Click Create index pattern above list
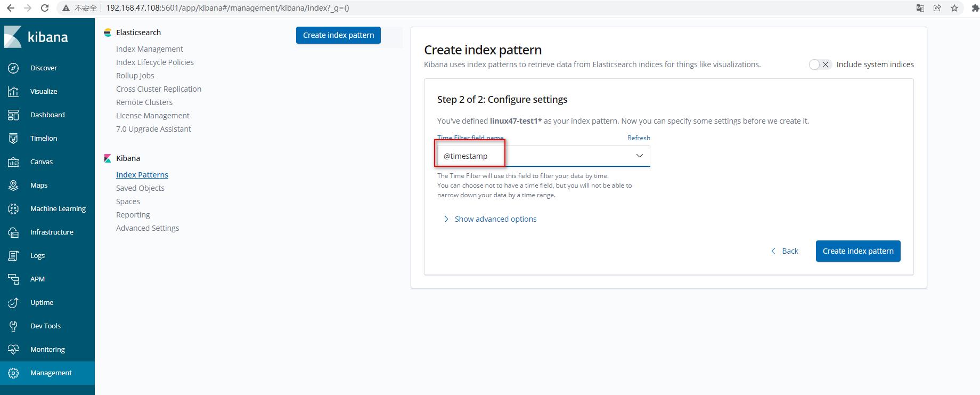 [338, 35]
